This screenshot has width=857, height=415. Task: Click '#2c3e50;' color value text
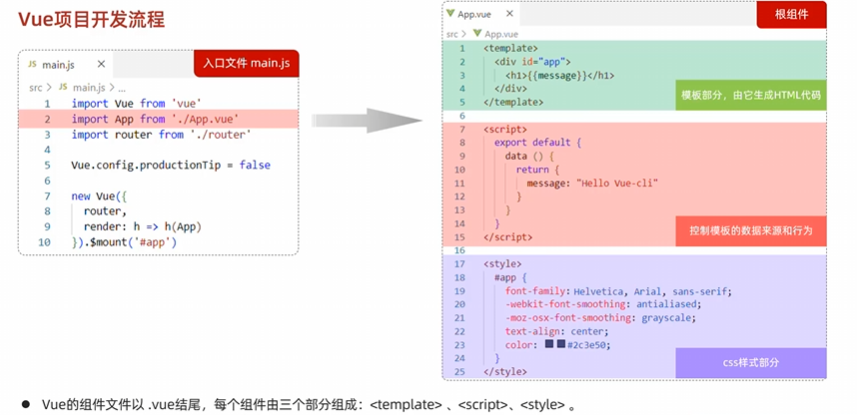pyautogui.click(x=589, y=345)
